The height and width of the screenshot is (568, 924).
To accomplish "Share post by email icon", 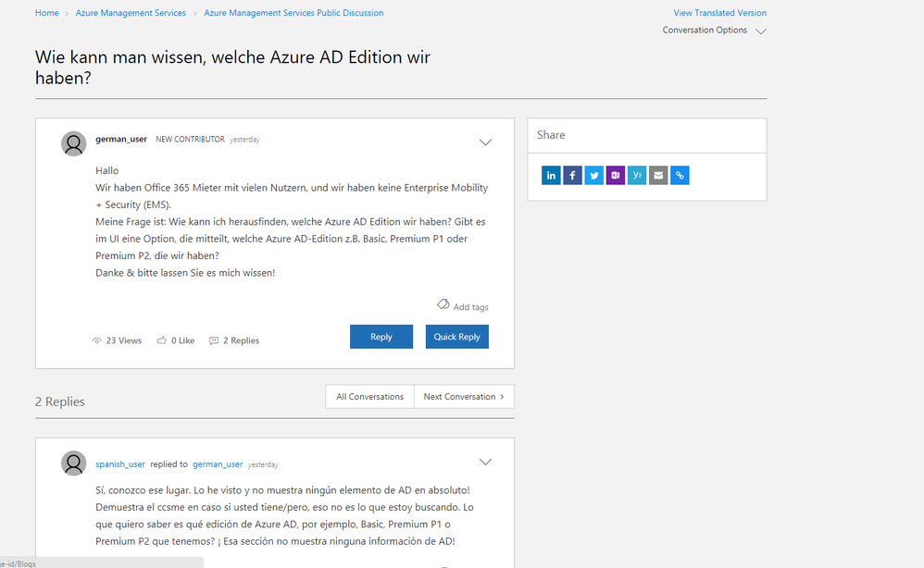I will click(658, 176).
